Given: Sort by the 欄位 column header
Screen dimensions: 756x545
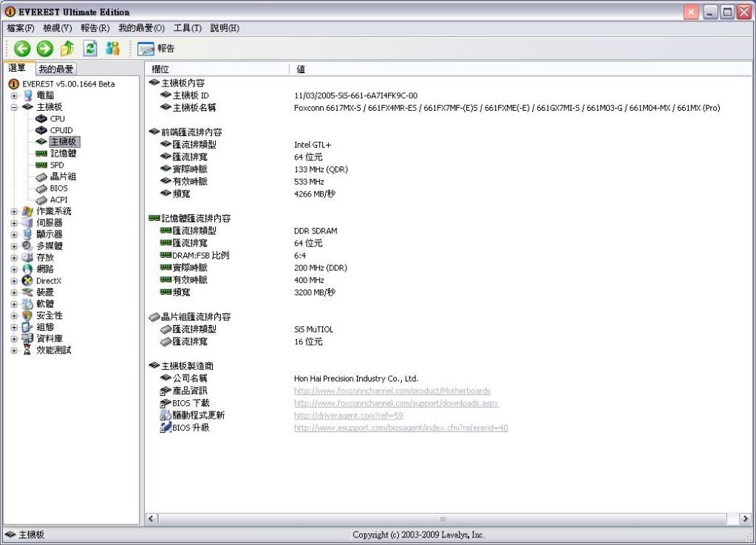Looking at the screenshot, I should (217, 69).
